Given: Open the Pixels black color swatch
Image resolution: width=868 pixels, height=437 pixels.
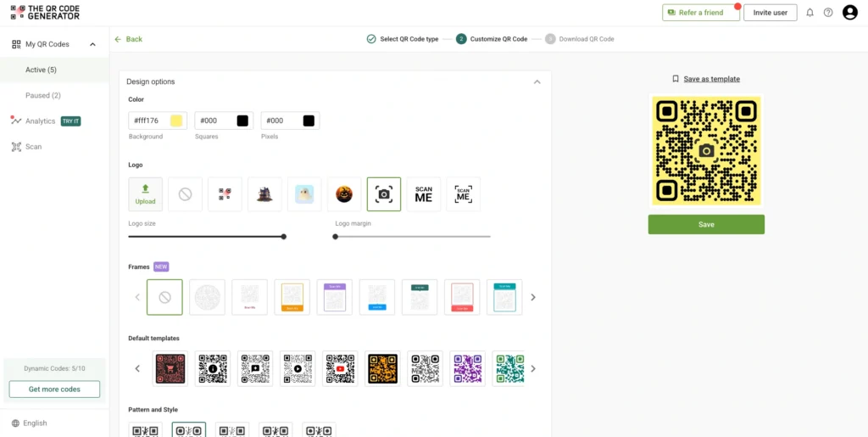Looking at the screenshot, I should [309, 120].
